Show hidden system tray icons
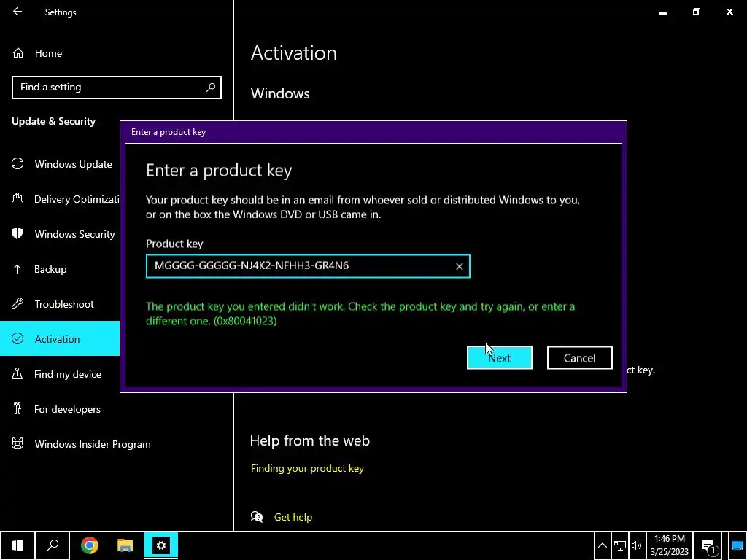Viewport: 747px width, 560px height. coord(602,545)
